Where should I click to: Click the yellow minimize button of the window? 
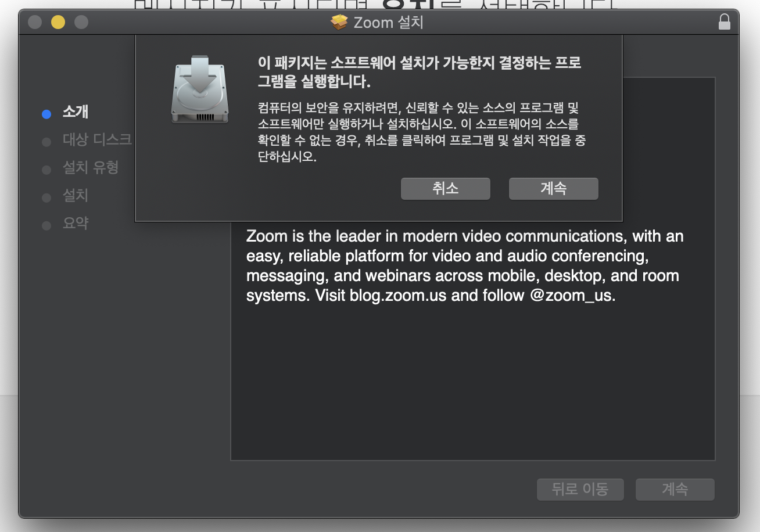(58, 23)
